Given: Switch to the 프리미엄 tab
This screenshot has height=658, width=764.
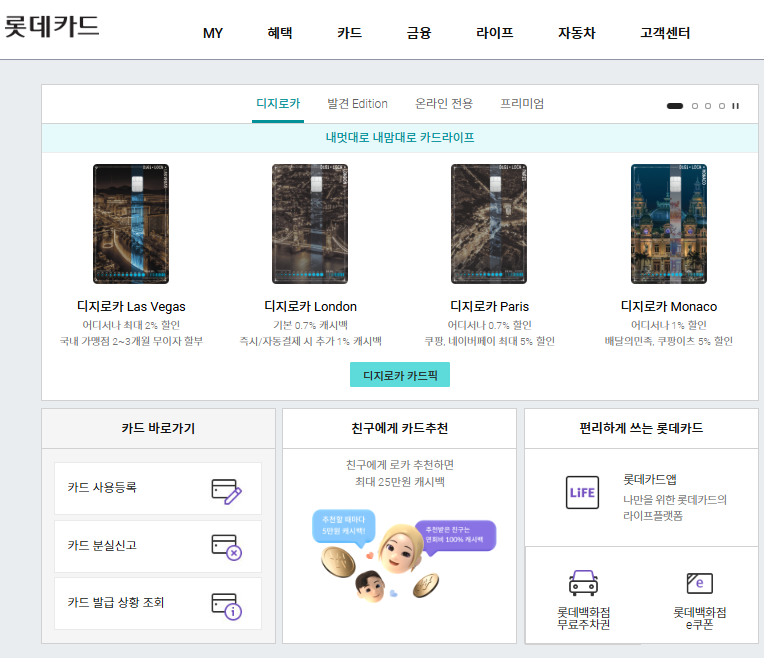Looking at the screenshot, I should [522, 104].
